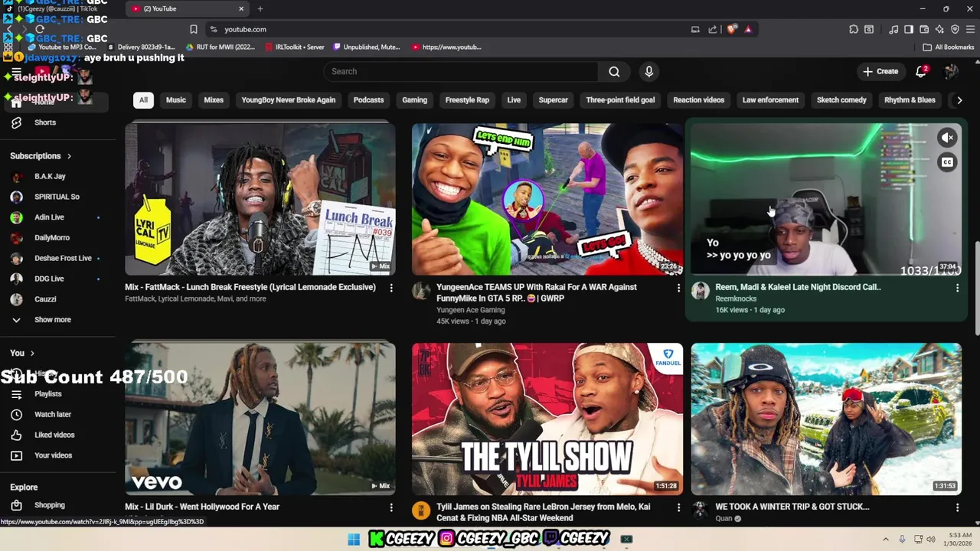Open the Reemknocks channel name link

[x=736, y=298]
